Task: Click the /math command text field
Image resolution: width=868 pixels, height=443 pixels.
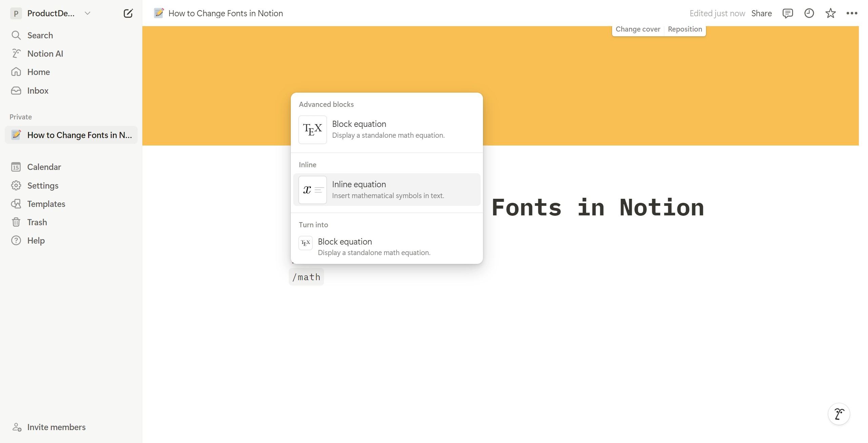Action: pos(306,277)
